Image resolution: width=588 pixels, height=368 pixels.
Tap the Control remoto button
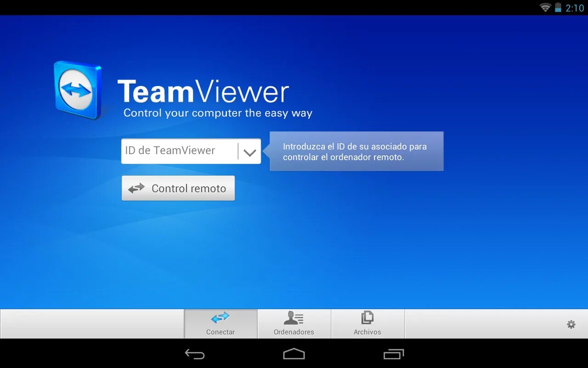[x=178, y=188]
